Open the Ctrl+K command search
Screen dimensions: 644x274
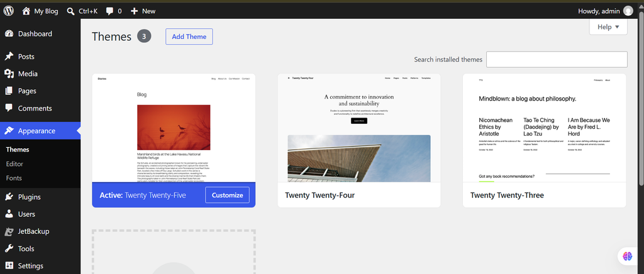pos(82,11)
